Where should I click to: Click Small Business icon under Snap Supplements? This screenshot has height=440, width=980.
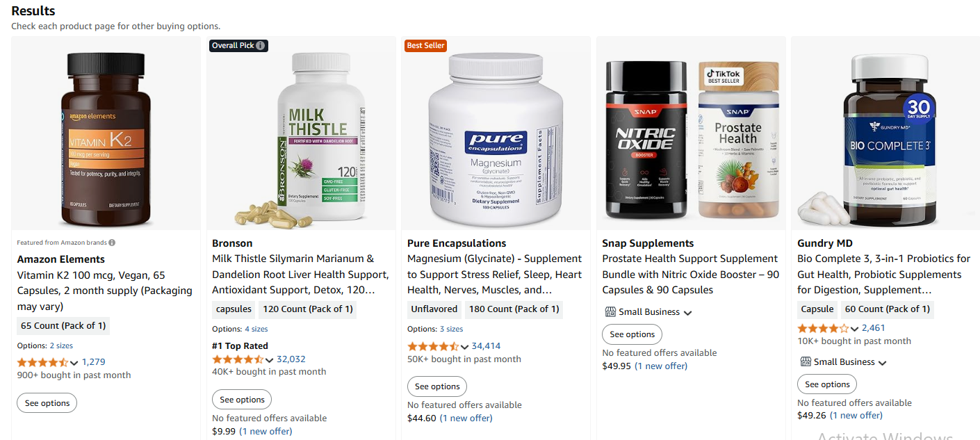(611, 312)
